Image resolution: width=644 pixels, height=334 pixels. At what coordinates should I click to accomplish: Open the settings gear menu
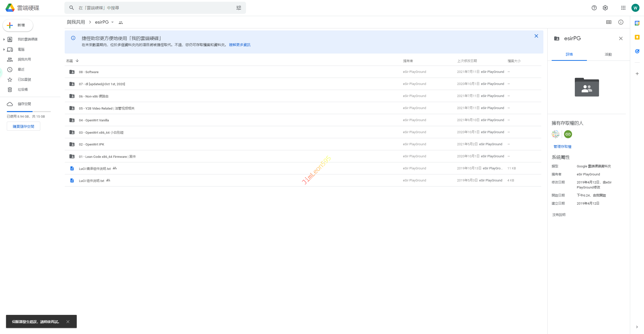pyautogui.click(x=605, y=8)
